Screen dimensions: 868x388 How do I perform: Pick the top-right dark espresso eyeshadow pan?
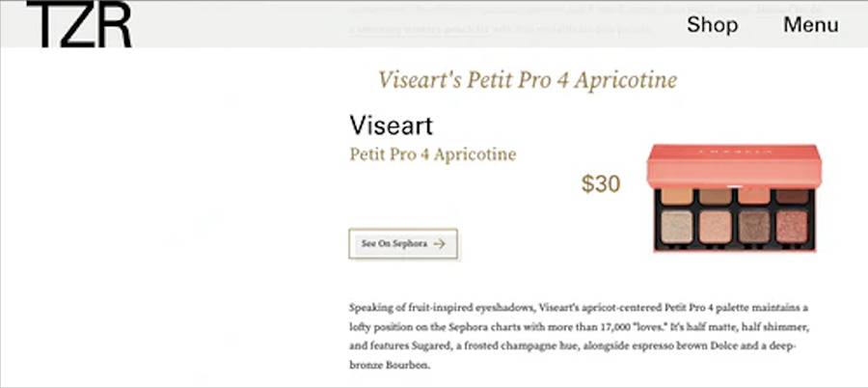pyautogui.click(x=793, y=197)
